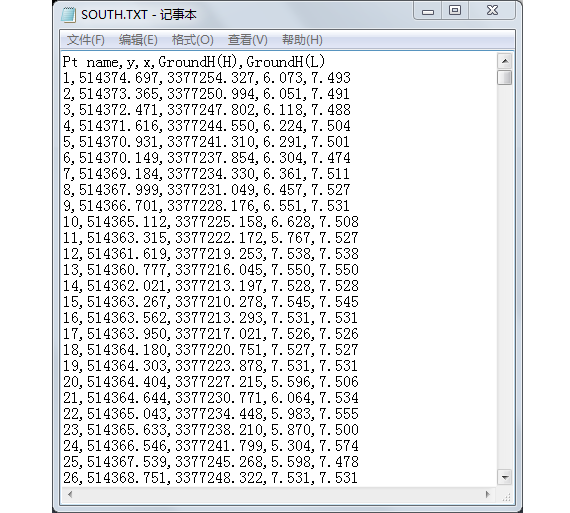Open the 查看(V) menu
The image size is (570, 513).
(x=248, y=40)
